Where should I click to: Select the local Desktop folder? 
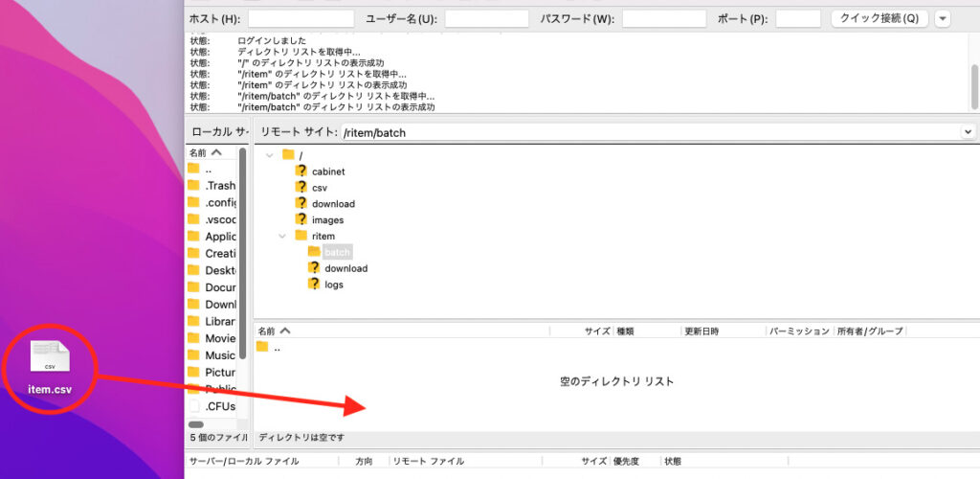pyautogui.click(x=212, y=271)
